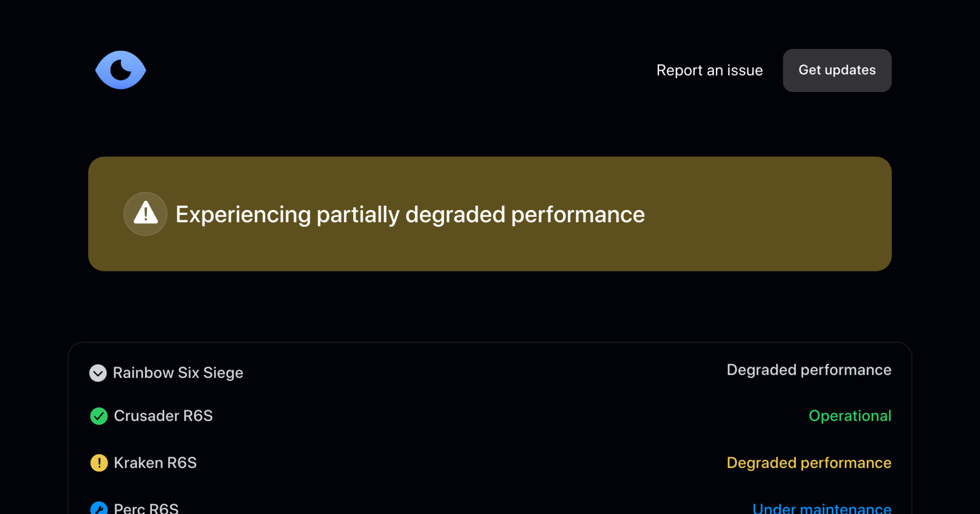The image size is (980, 514).
Task: Click the blue Under maintenance status text
Action: pos(822,509)
